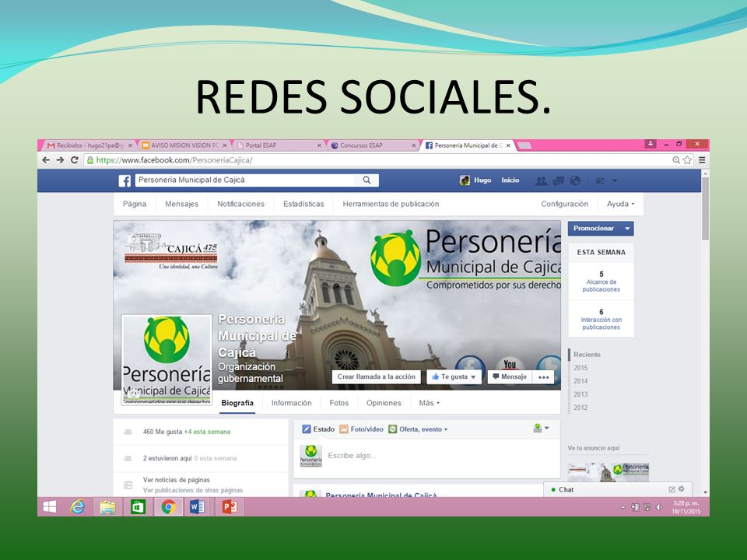
Task: Open chat compose new message icon
Action: [672, 489]
